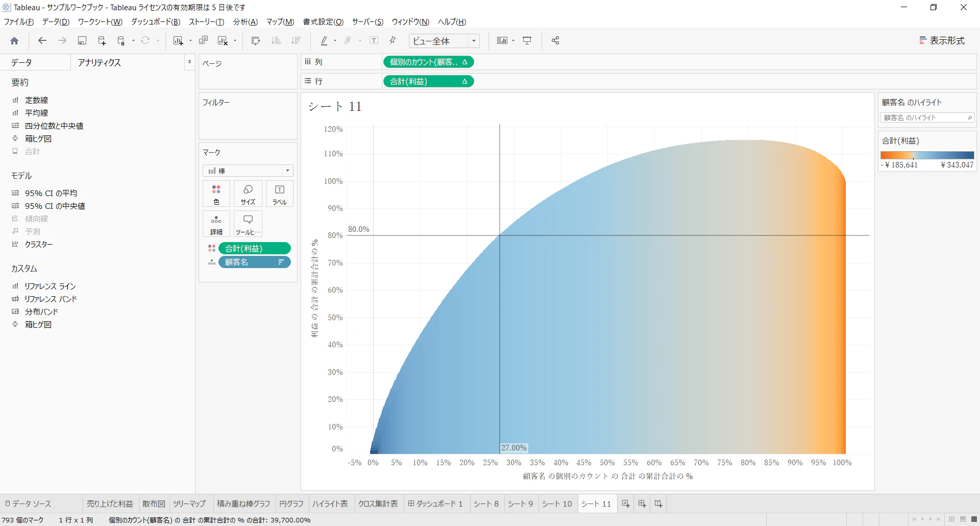Select 95% CI の平均 model item
980x526 pixels.
coord(51,193)
